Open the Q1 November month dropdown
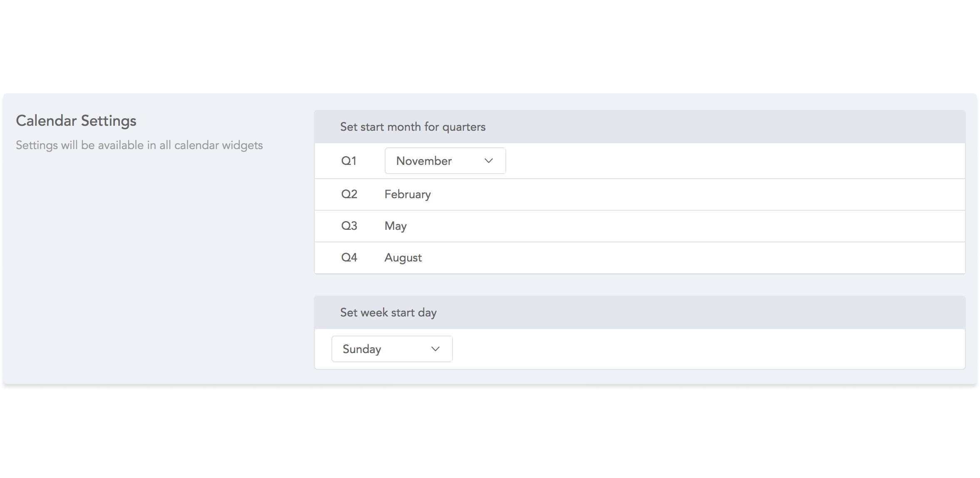Image resolution: width=980 pixels, height=478 pixels. pos(445,161)
